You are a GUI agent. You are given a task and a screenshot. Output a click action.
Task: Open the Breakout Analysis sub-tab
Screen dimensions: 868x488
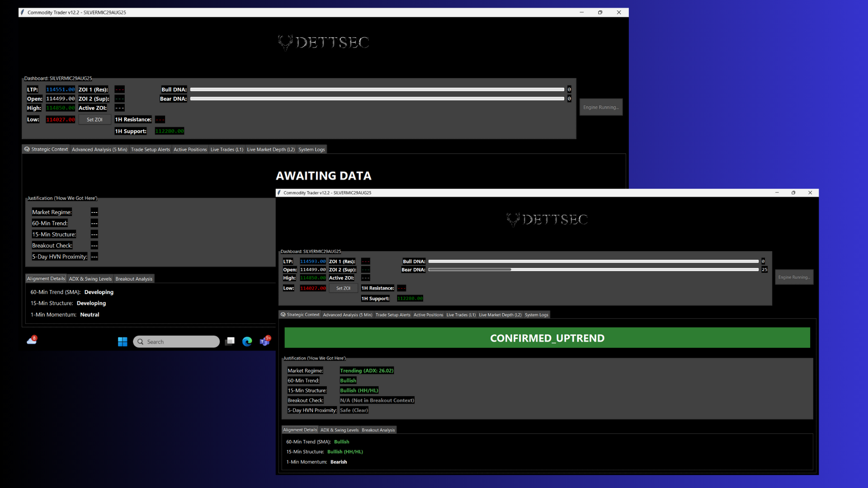point(378,430)
